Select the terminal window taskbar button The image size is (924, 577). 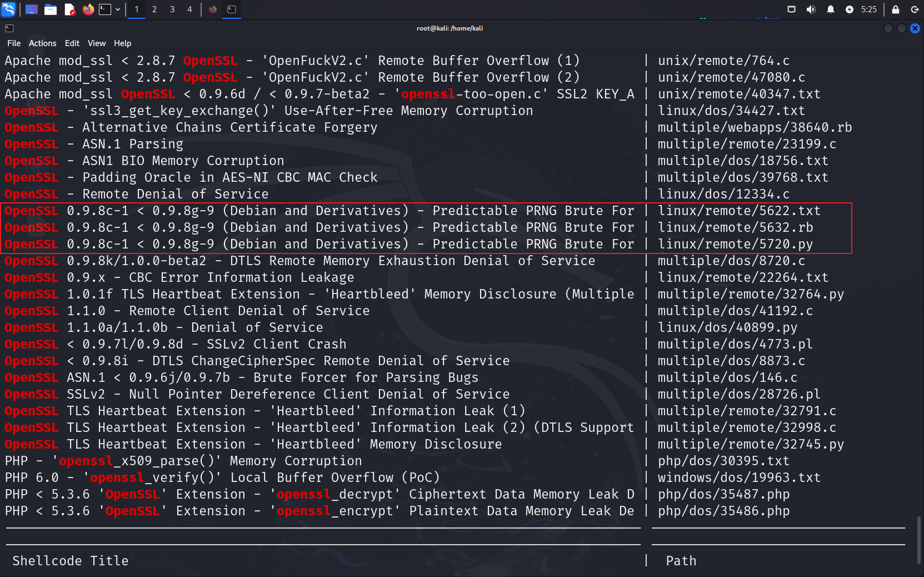232,9
